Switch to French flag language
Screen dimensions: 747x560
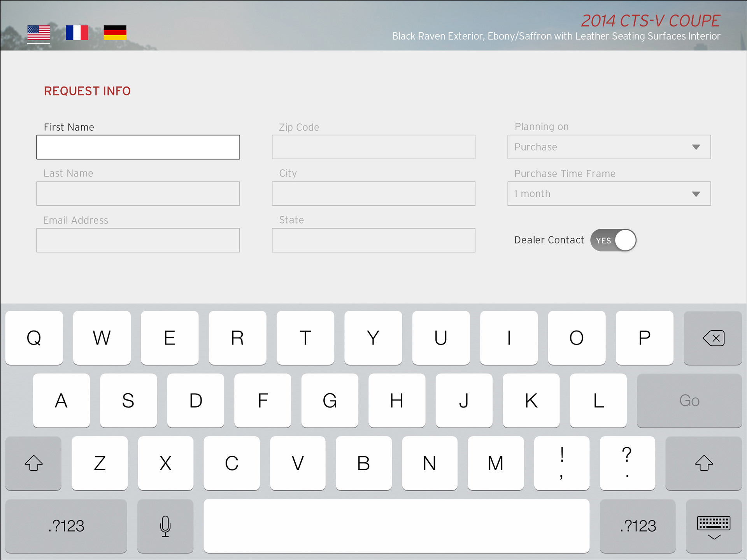[x=77, y=33]
